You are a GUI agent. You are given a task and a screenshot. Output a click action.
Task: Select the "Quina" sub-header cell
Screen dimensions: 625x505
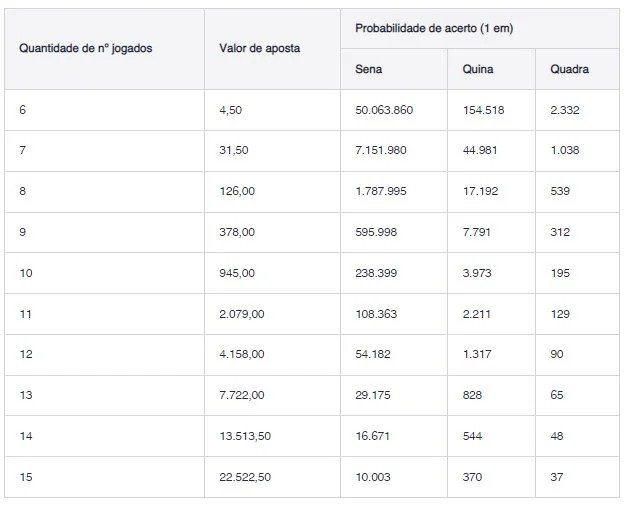coord(478,70)
